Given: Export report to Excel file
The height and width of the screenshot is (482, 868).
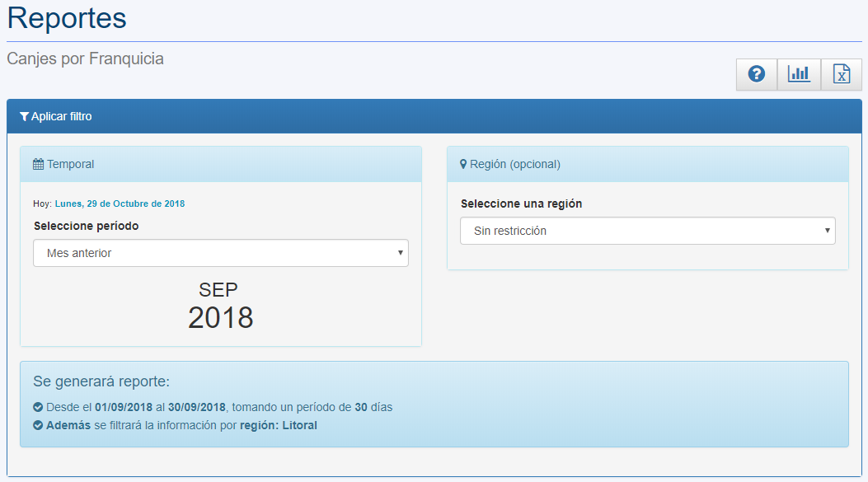Looking at the screenshot, I should click(841, 74).
